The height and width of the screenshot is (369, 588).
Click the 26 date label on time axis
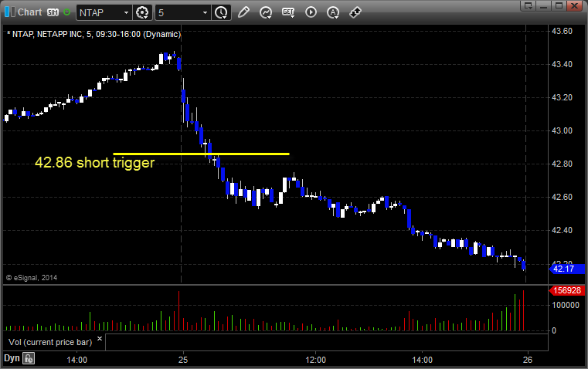528,360
